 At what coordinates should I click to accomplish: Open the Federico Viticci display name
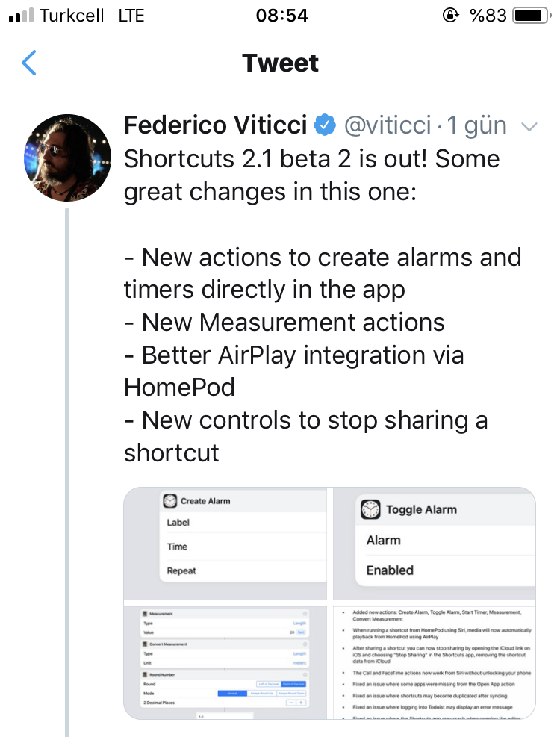(x=215, y=125)
